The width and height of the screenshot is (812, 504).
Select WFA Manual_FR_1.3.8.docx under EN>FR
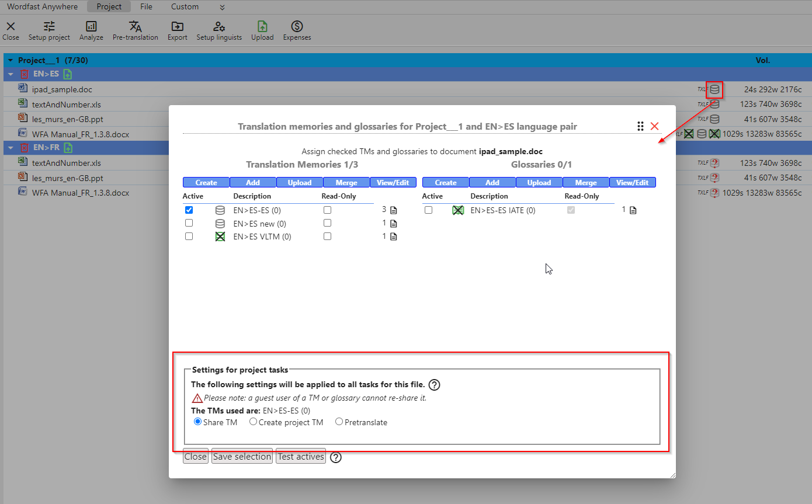(x=81, y=192)
